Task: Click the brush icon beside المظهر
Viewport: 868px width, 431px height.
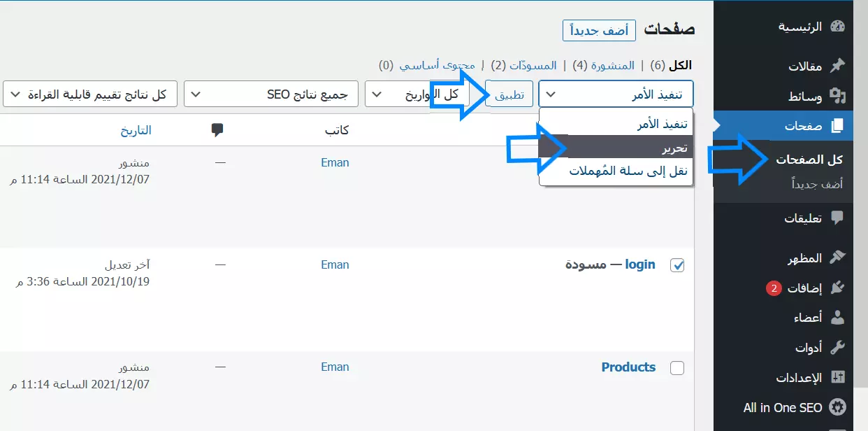Action: point(837,258)
